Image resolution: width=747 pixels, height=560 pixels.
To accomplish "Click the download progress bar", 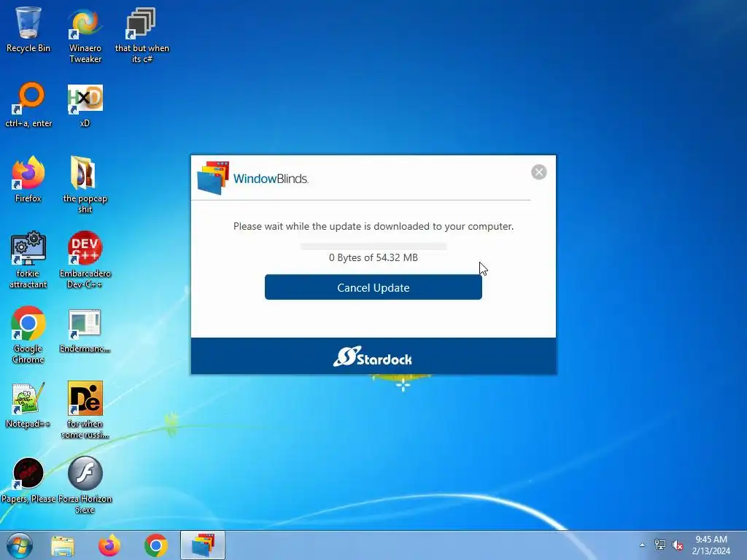I will pos(373,246).
